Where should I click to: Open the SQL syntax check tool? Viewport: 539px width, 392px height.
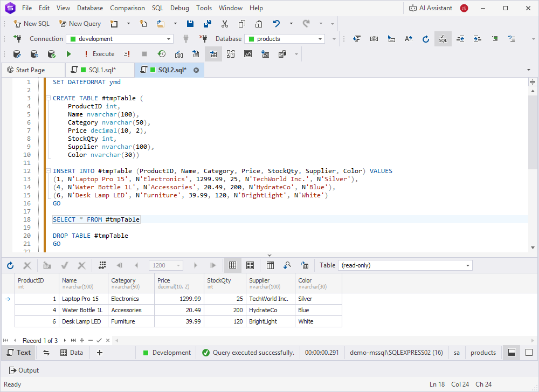(x=443, y=38)
